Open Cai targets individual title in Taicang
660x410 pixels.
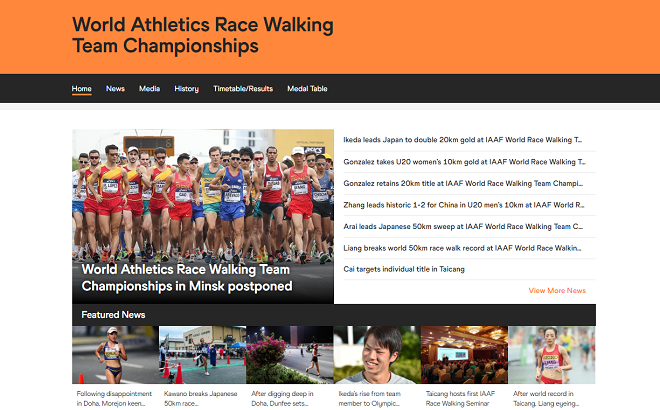click(404, 269)
